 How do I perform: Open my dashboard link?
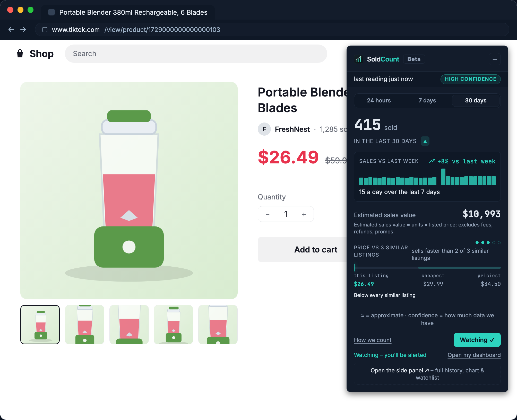coord(474,355)
